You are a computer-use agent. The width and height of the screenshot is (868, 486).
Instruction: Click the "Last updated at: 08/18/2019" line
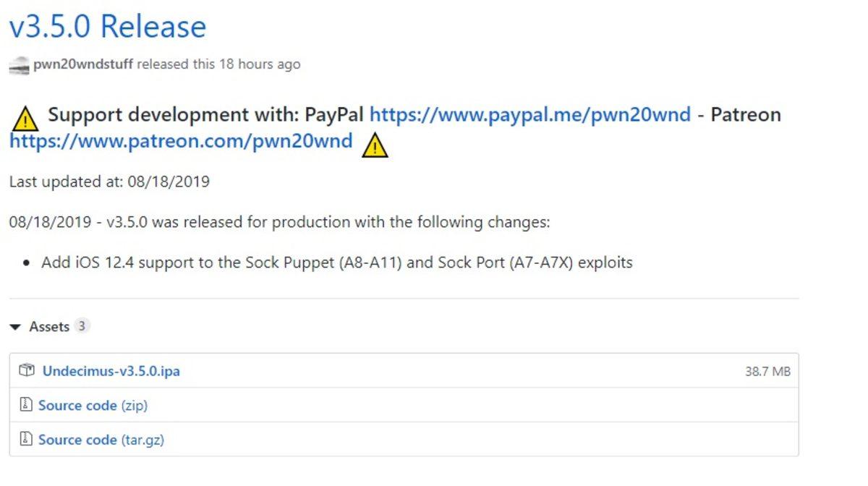[109, 182]
